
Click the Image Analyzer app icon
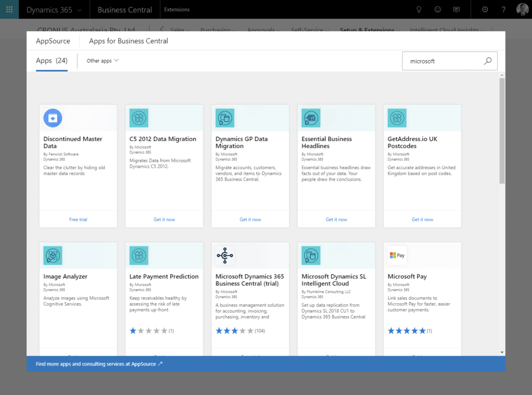[52, 255]
